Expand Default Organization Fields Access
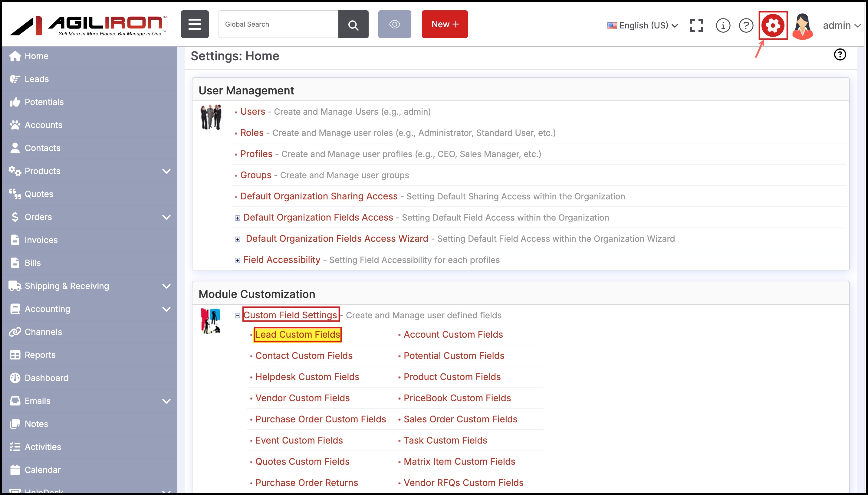The image size is (868, 495). [237, 218]
